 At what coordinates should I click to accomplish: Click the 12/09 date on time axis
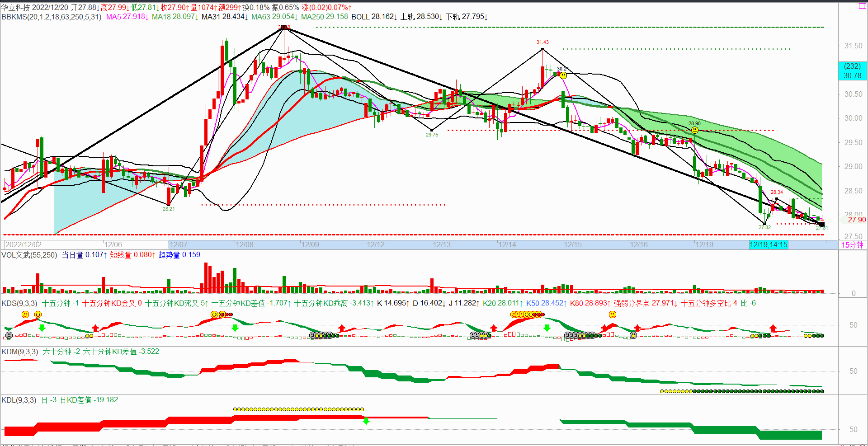pos(310,244)
